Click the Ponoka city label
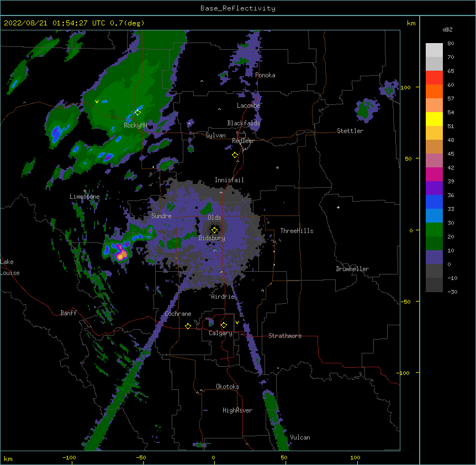 point(265,75)
